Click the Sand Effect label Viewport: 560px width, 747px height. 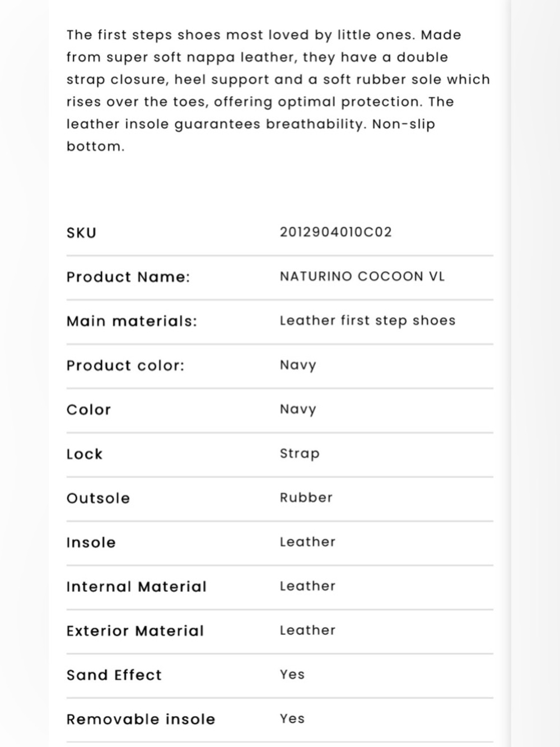(114, 675)
